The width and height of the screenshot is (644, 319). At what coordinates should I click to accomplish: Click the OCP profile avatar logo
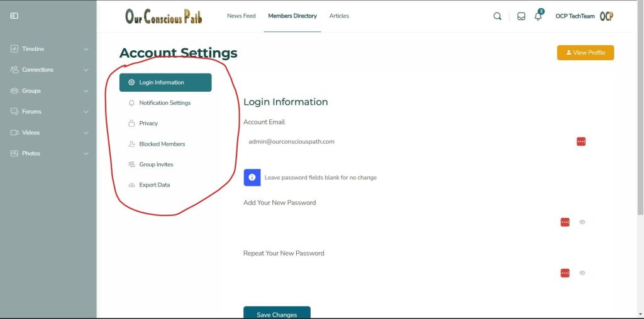[x=606, y=16]
